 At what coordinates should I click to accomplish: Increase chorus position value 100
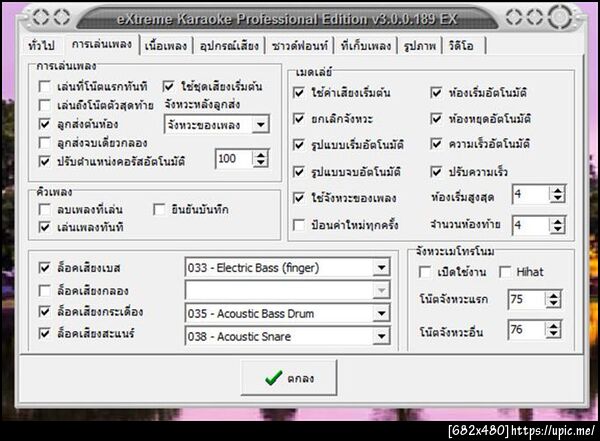261,155
